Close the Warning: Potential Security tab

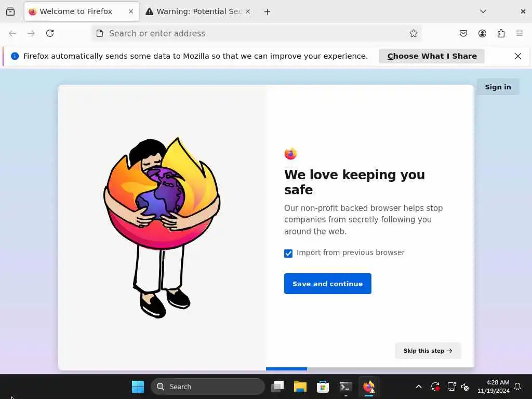[248, 11]
